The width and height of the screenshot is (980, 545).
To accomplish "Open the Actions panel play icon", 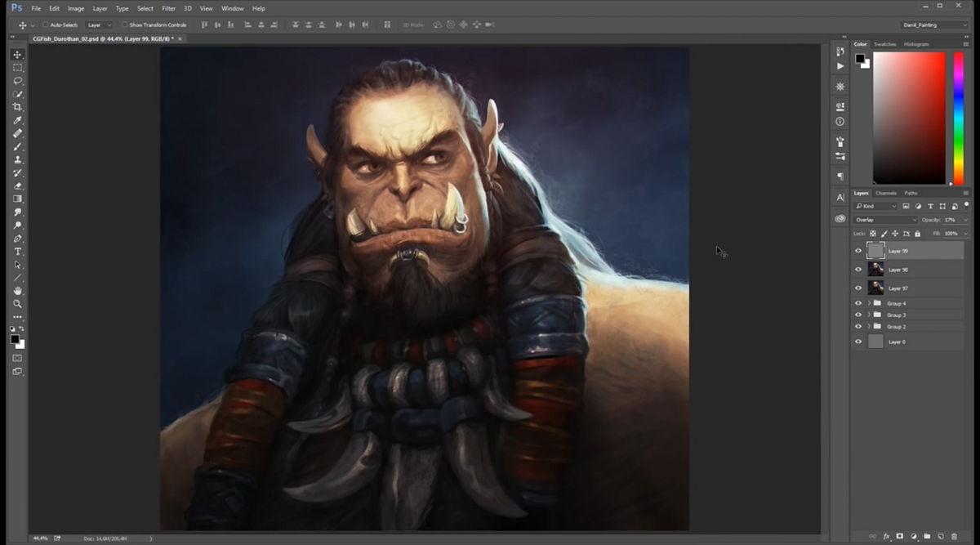I will [840, 66].
